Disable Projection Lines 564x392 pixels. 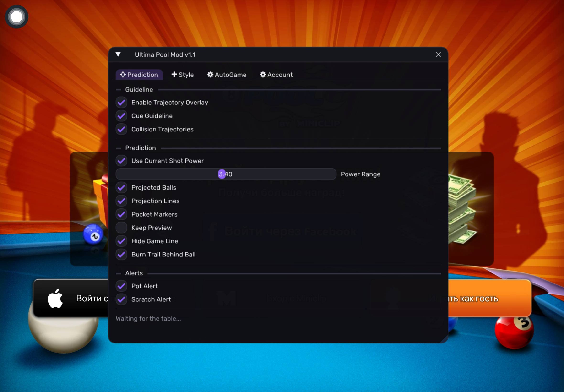click(x=121, y=201)
